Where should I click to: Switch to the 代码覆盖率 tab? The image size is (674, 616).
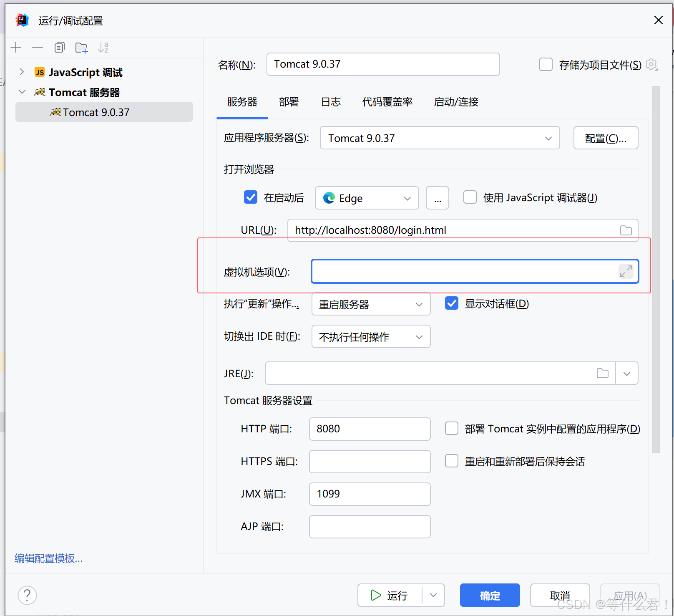(x=387, y=102)
